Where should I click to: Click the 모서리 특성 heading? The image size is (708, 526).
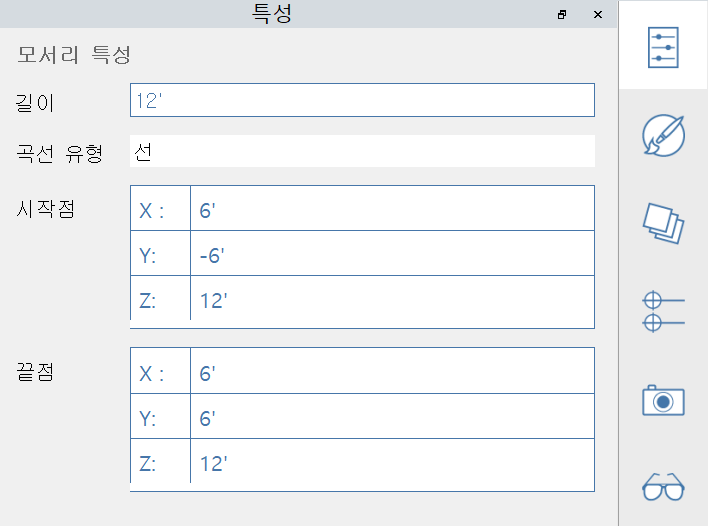coord(74,54)
